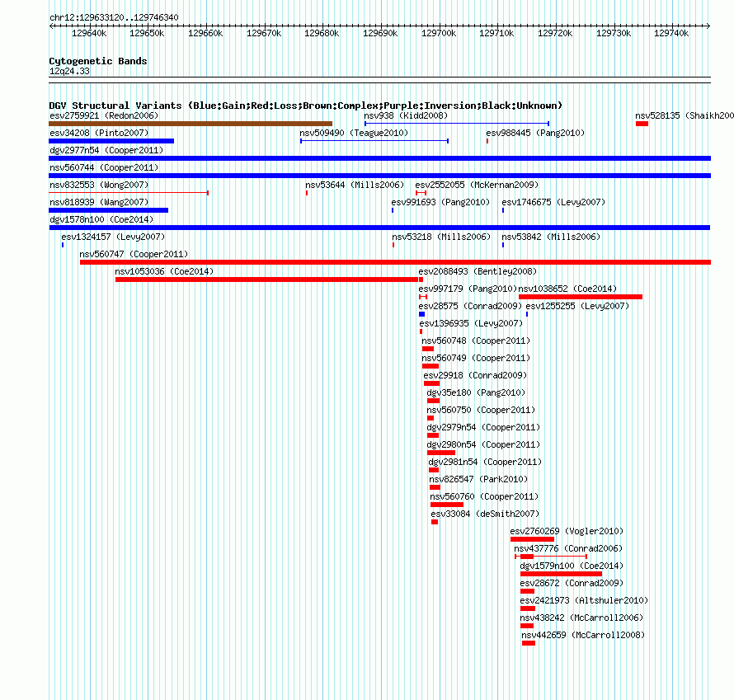Click the 129640k ruler tick label

pyautogui.click(x=89, y=33)
